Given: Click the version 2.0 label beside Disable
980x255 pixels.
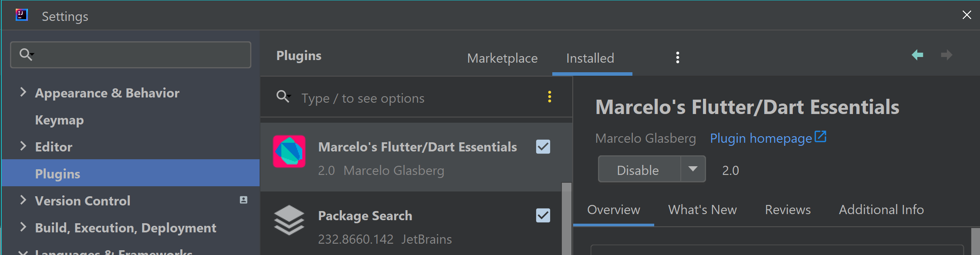Looking at the screenshot, I should pyautogui.click(x=730, y=170).
